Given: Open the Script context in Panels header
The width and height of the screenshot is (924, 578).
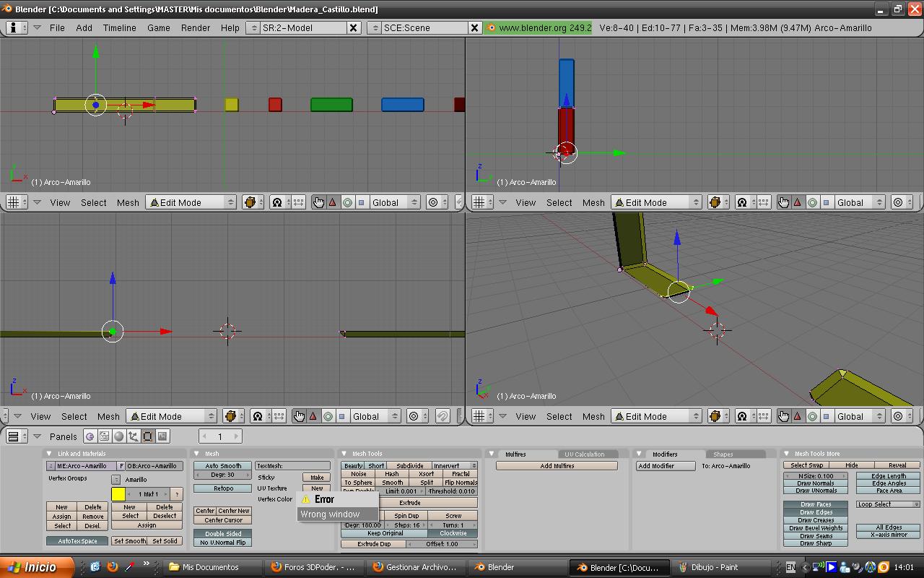Looking at the screenshot, I should click(x=105, y=436).
